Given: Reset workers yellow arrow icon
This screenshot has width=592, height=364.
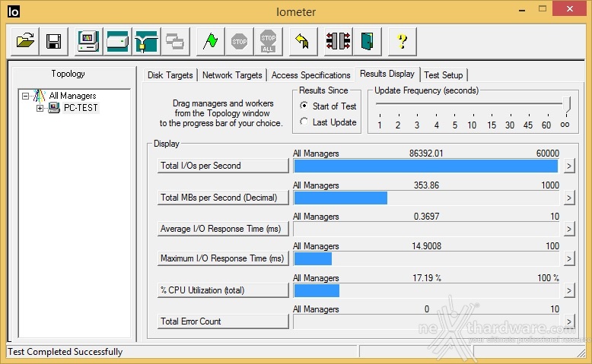Looking at the screenshot, I should click(x=303, y=41).
